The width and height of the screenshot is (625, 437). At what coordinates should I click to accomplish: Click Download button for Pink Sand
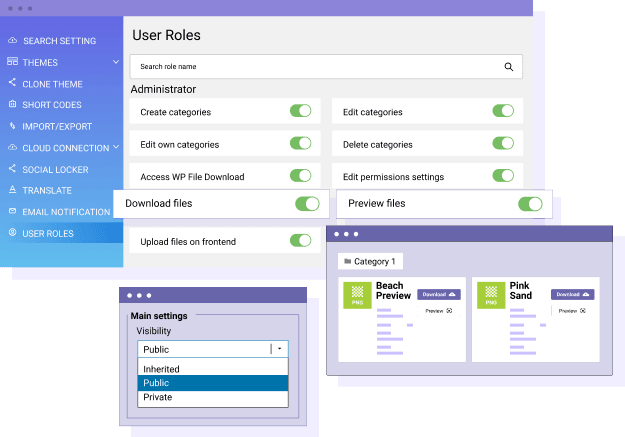point(572,294)
